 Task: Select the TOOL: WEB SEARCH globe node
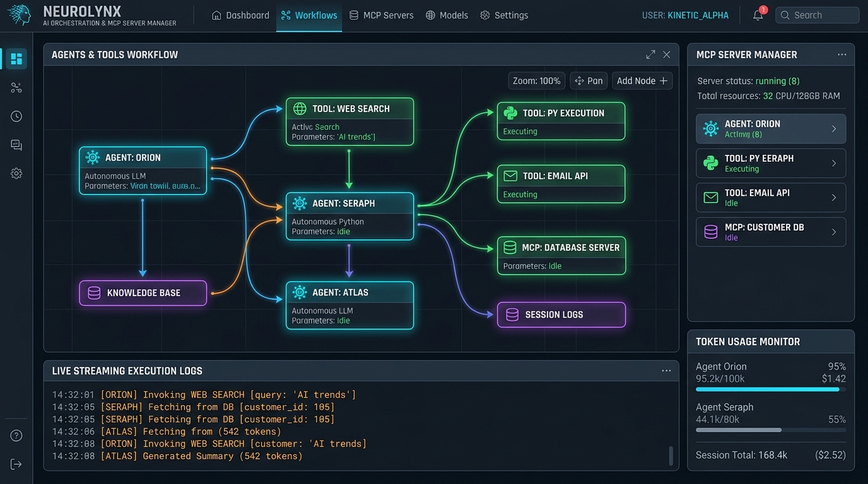coord(350,122)
